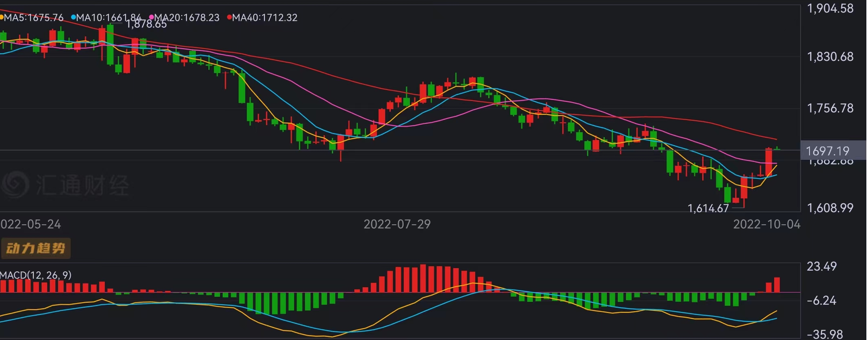Click the 汇通财经 watermark logo
Viewport: 868px width, 340px height.
point(15,185)
